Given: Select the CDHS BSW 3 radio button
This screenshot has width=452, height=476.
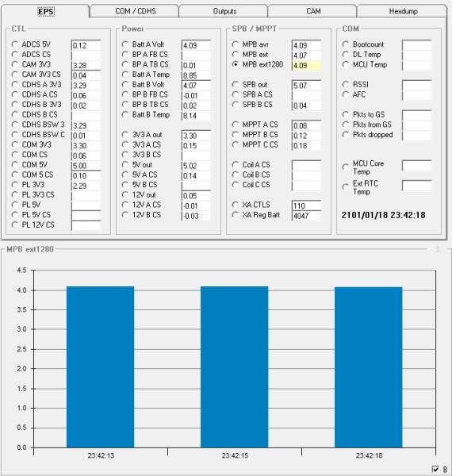Looking at the screenshot, I should (14, 125).
